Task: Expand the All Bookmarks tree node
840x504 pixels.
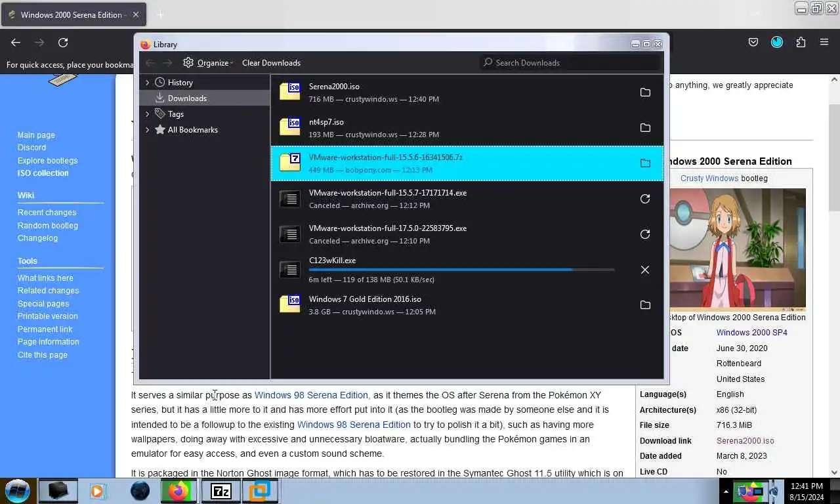Action: 147,130
